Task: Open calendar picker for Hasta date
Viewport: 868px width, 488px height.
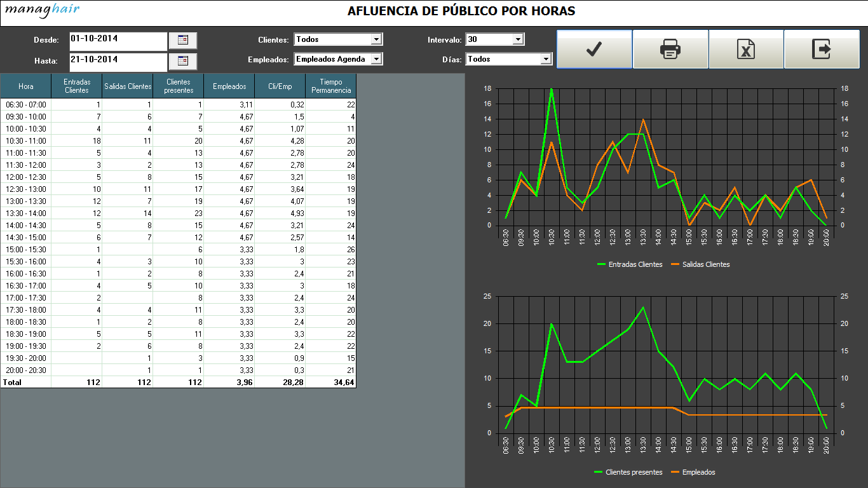Action: 183,61
